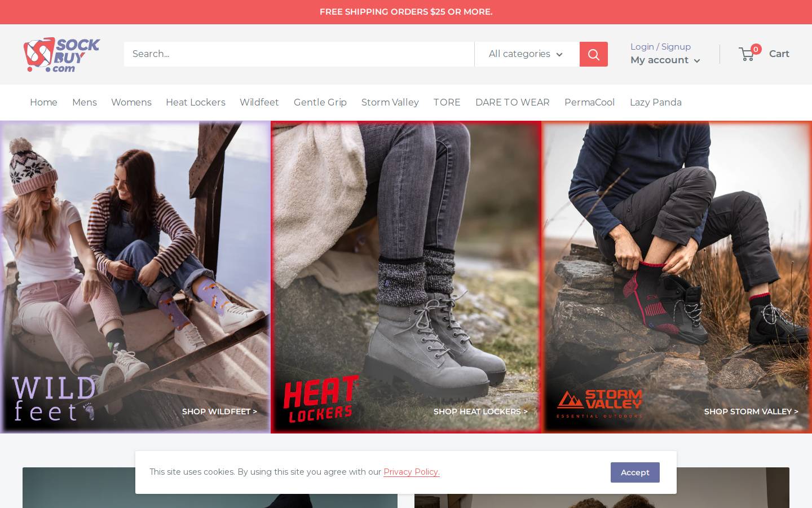Open TORE navigation item
The image size is (812, 508).
(x=447, y=102)
